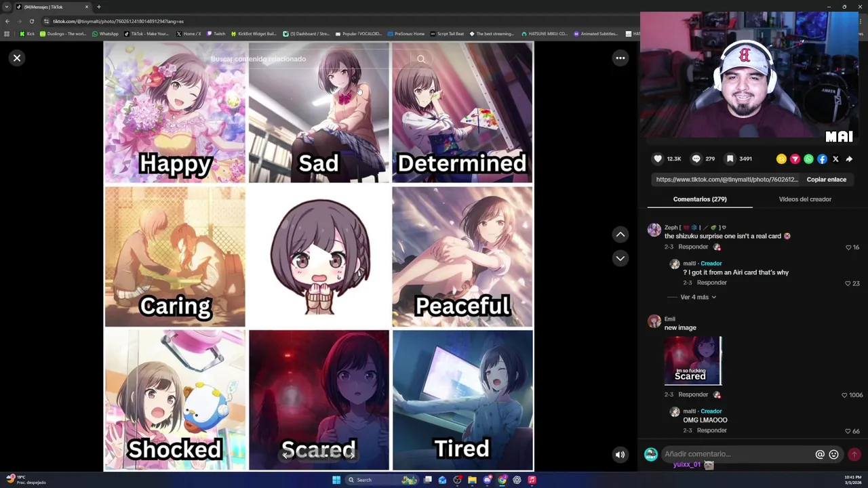Open Discord from the taskbar
The width and height of the screenshot is (868, 488).
(x=487, y=480)
